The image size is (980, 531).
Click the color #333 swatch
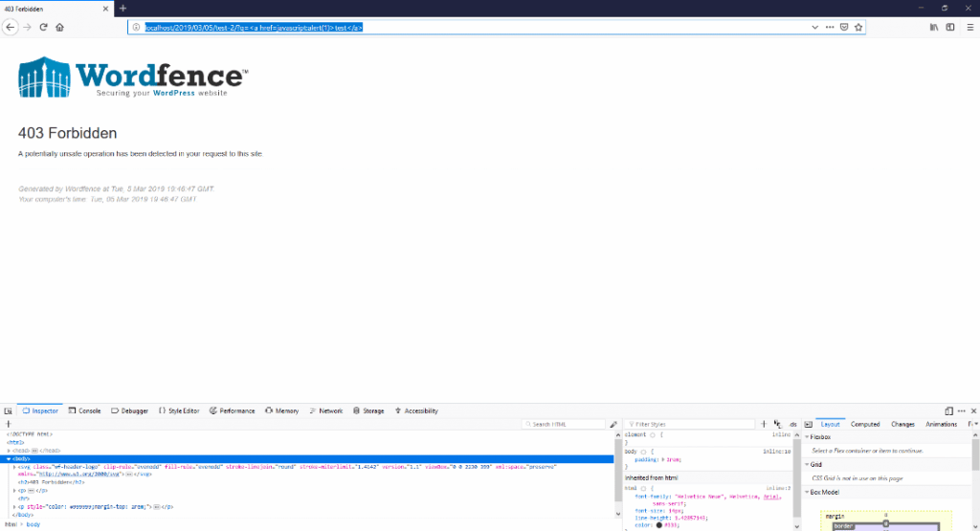pos(658,525)
